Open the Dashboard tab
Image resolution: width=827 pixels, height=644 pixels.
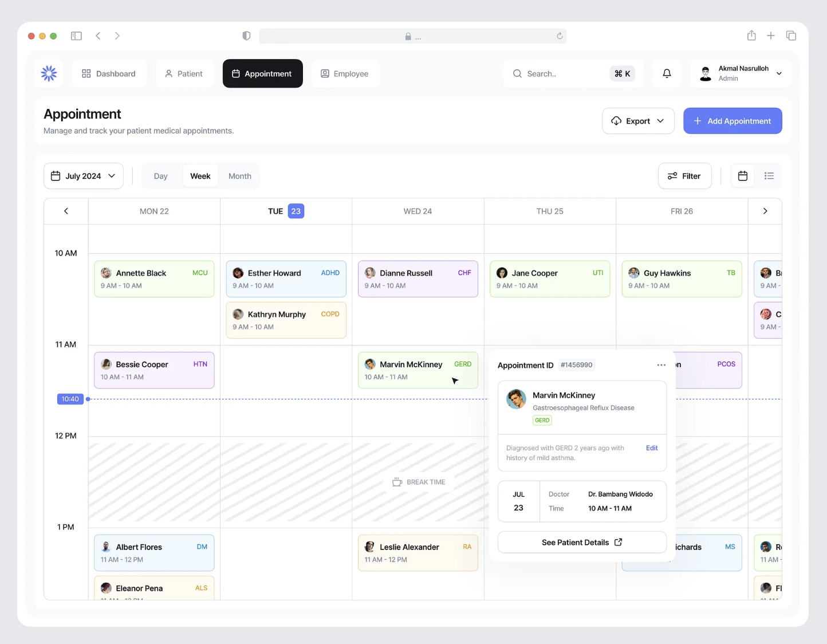(109, 73)
